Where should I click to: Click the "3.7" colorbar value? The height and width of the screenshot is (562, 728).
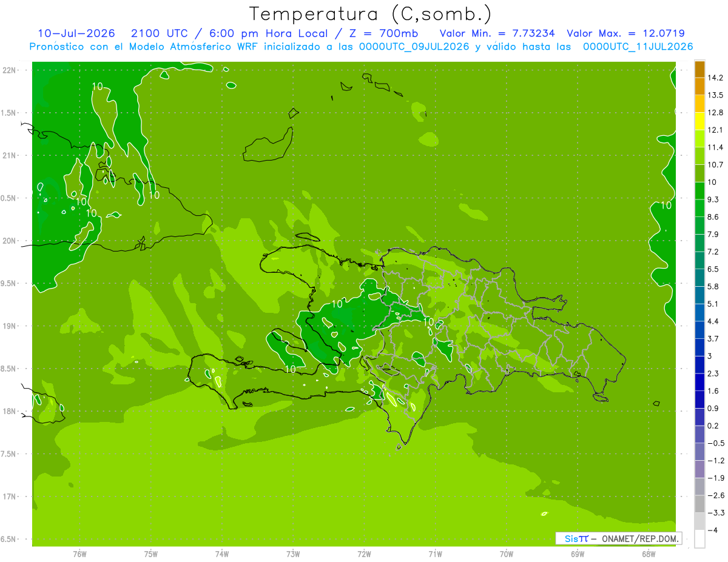(713, 339)
